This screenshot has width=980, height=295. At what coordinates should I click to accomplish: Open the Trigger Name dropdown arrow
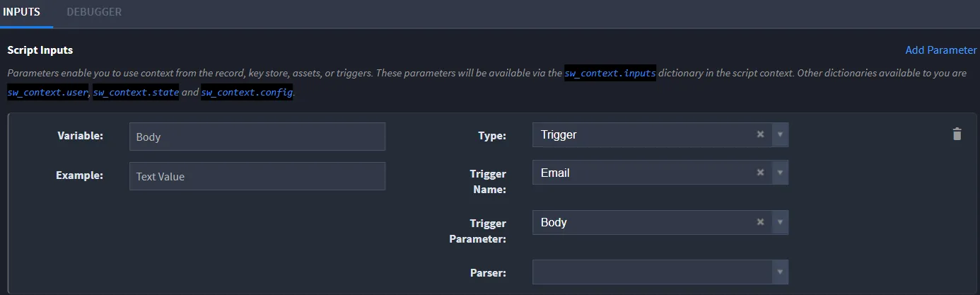coord(780,173)
